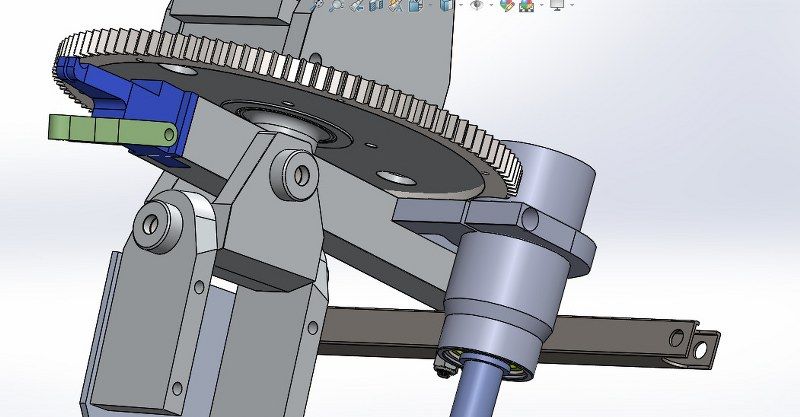Click the Apply Scene icon
This screenshot has height=417, width=800.
point(525,5)
